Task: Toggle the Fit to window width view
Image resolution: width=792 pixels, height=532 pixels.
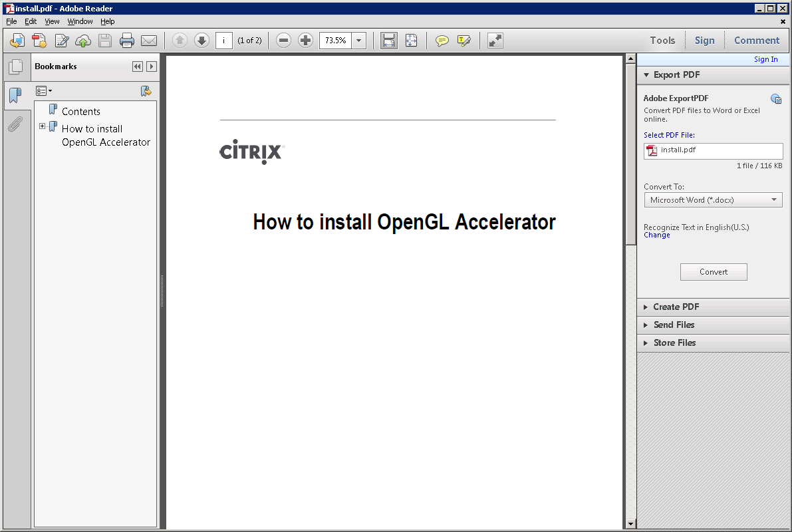Action: [x=389, y=41]
